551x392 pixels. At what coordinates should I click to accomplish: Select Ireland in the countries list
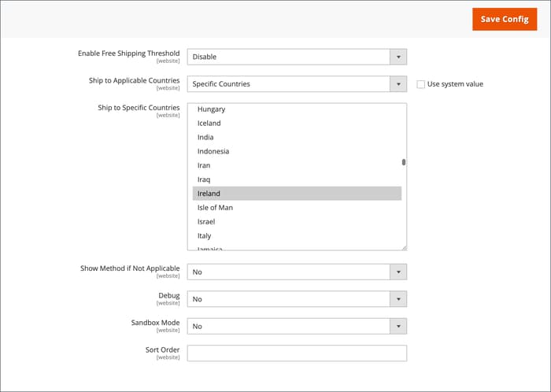(209, 194)
